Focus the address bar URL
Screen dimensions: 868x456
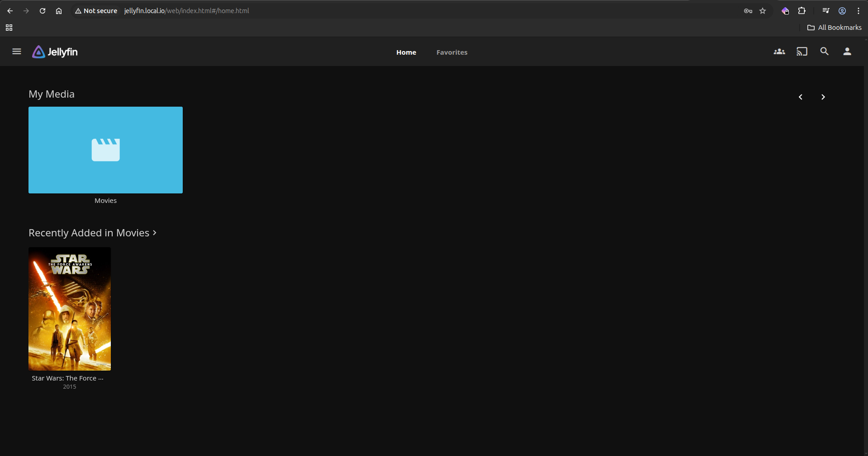click(186, 11)
